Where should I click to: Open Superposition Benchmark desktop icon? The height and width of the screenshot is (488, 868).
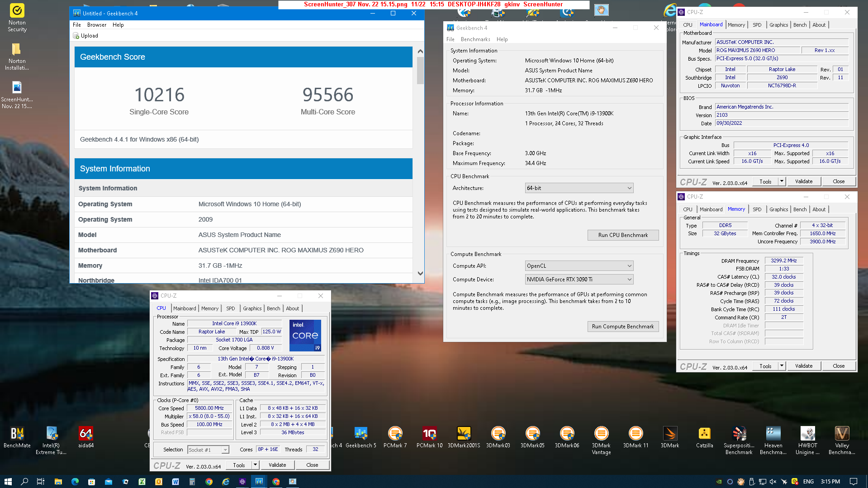pyautogui.click(x=739, y=440)
